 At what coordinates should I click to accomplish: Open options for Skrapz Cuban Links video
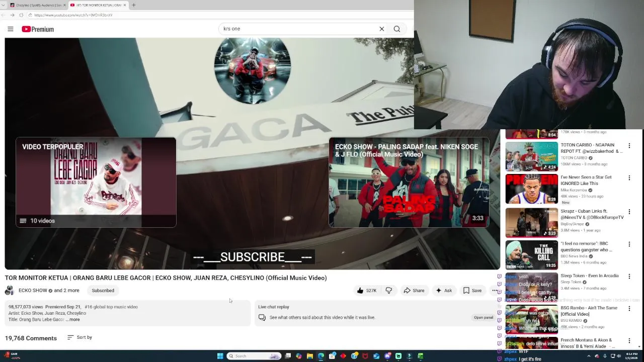point(629,212)
